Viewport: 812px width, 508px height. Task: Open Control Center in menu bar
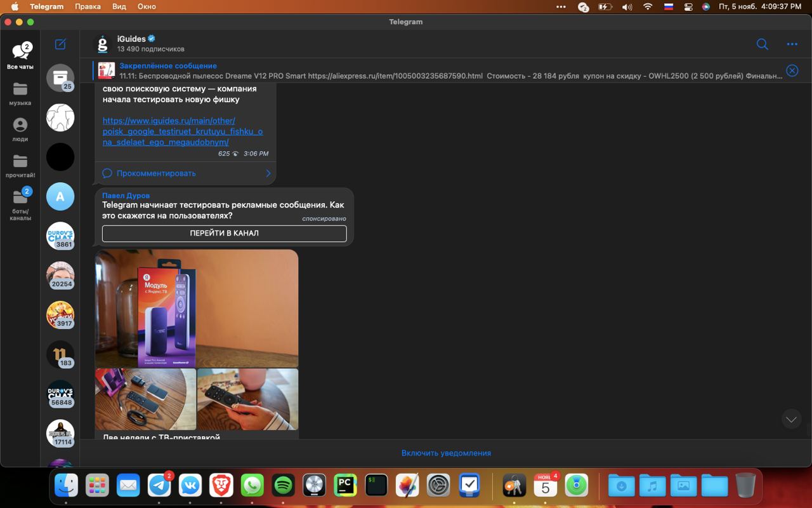pos(688,6)
